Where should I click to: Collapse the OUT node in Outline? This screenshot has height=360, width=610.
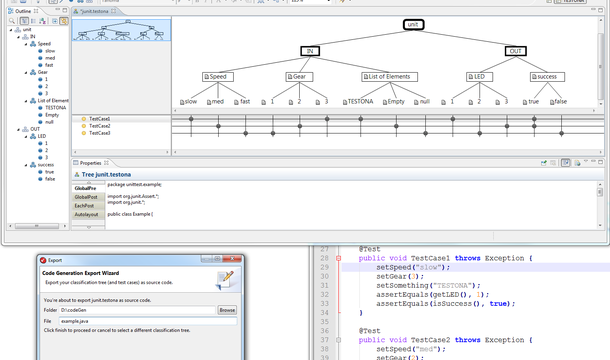click(18, 129)
